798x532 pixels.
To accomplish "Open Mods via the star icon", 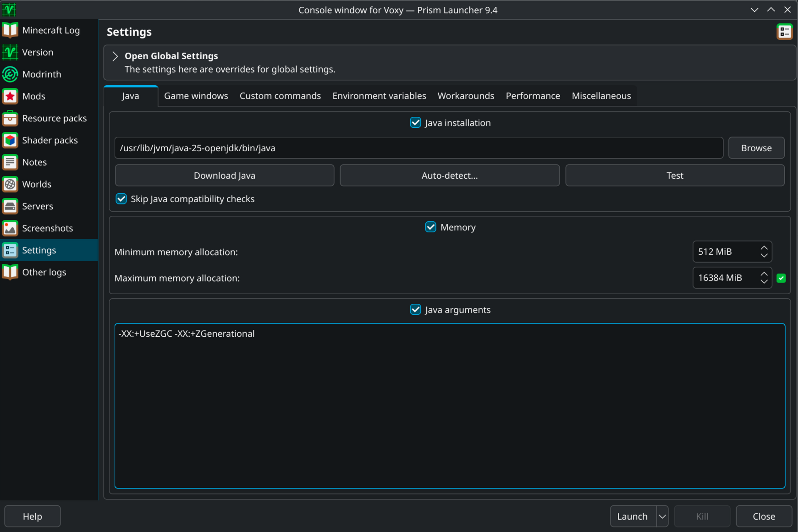I will coord(10,96).
